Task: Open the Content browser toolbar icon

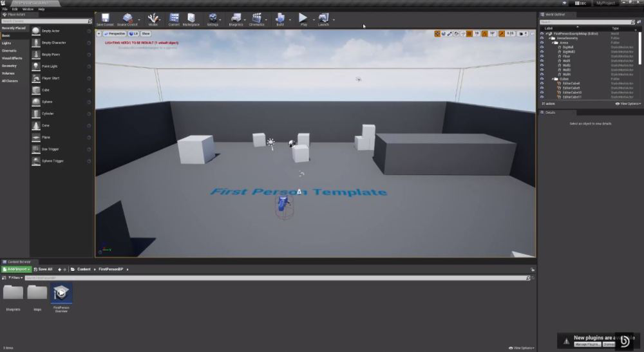Action: pos(174,19)
